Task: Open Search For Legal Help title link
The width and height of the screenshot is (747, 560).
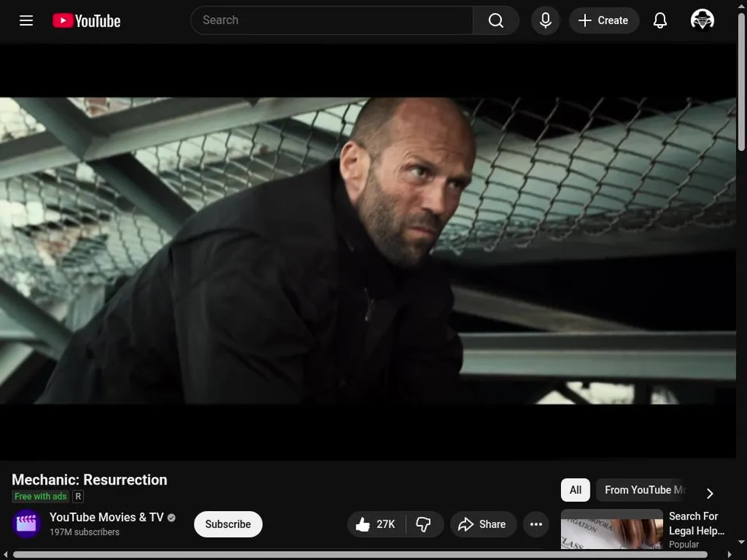Action: [696, 523]
